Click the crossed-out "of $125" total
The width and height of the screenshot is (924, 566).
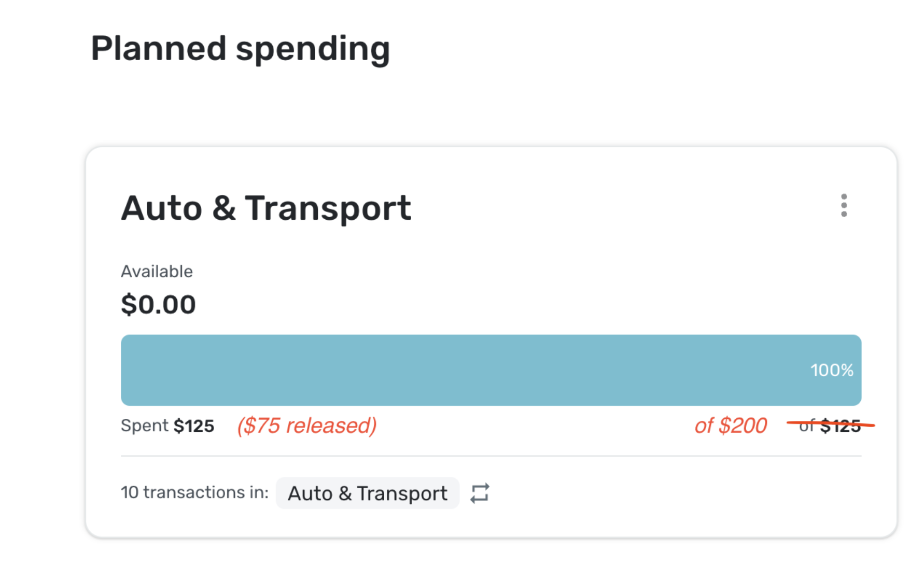point(830,426)
